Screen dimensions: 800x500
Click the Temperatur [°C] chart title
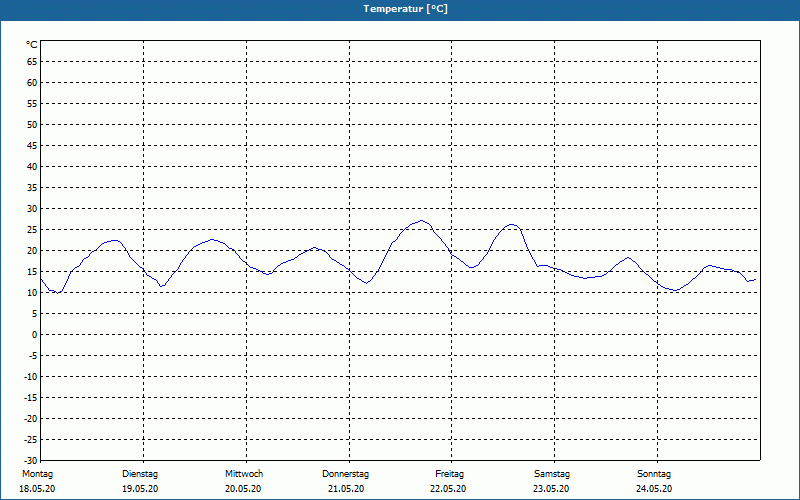pos(406,9)
